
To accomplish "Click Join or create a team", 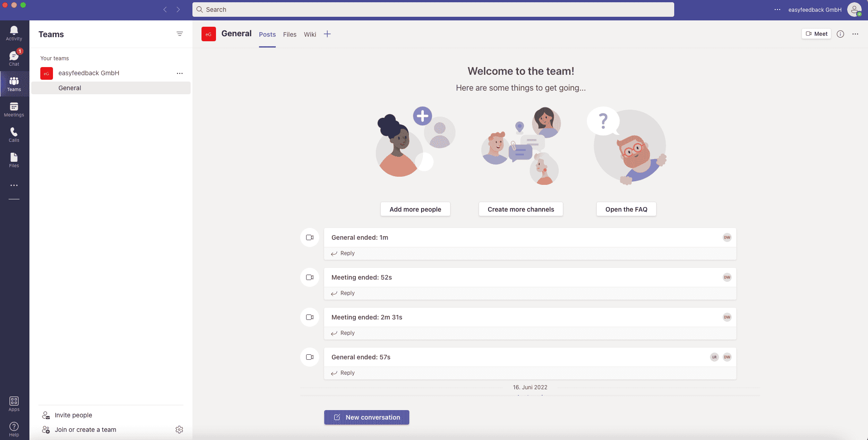I will (85, 430).
